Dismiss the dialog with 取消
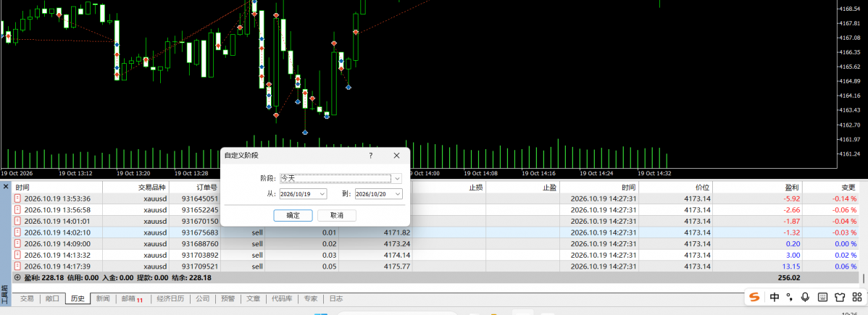This screenshot has width=868, height=315. [337, 215]
